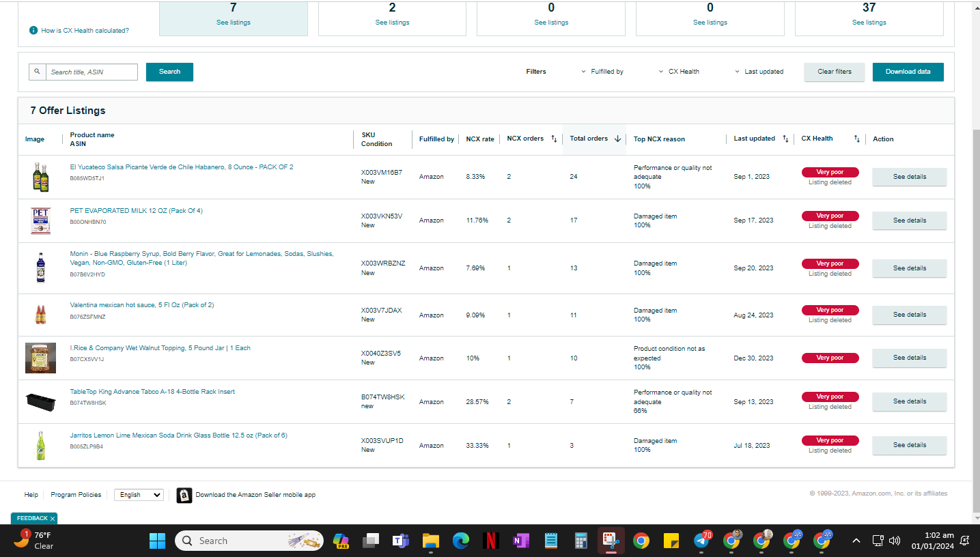Screen dimensions: 980x557
Task: Sort by Total orders down arrow
Action: [617, 139]
